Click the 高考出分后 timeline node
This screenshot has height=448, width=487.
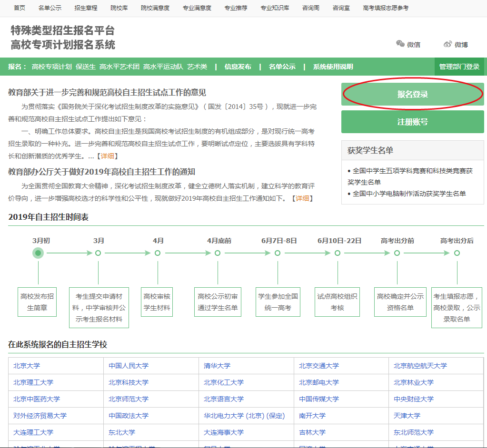tap(457, 253)
